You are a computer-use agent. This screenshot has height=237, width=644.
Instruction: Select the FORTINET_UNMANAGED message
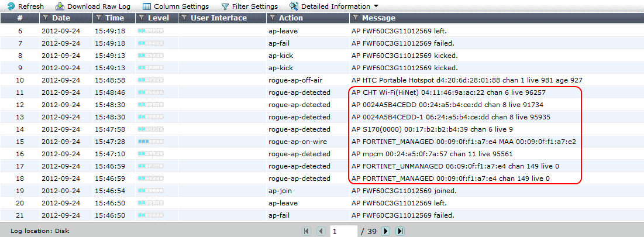coord(455,166)
